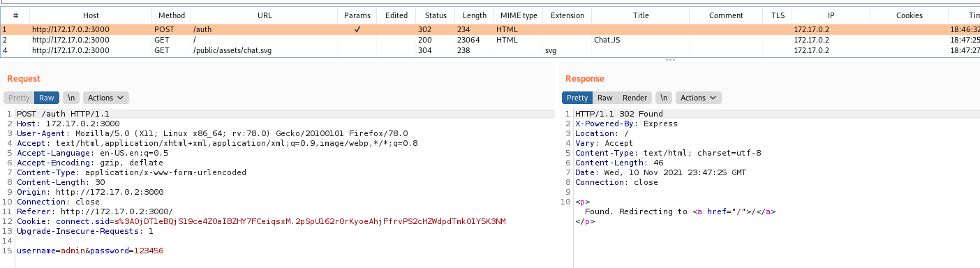Click the panel divider handle dots

click(x=670, y=60)
